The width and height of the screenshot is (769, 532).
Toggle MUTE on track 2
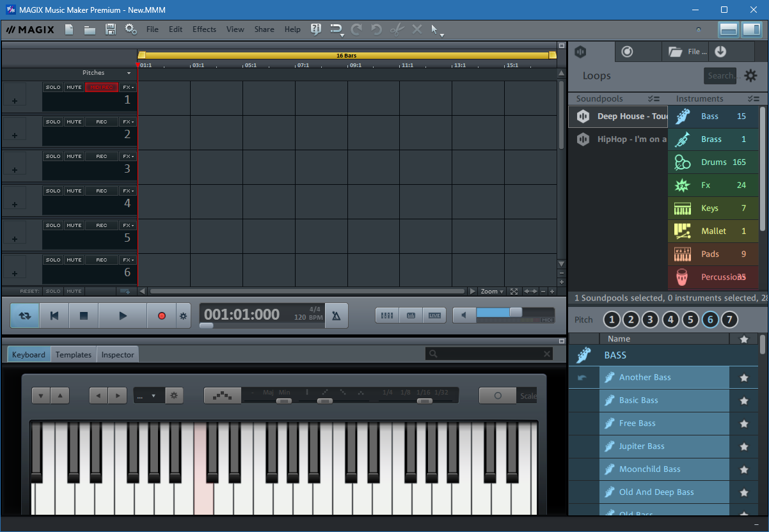pyautogui.click(x=74, y=121)
